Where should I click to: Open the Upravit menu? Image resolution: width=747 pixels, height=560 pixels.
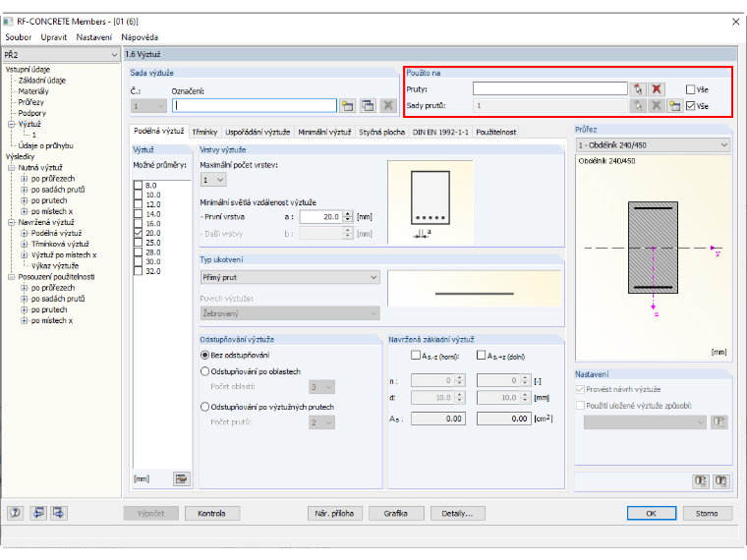coord(53,37)
